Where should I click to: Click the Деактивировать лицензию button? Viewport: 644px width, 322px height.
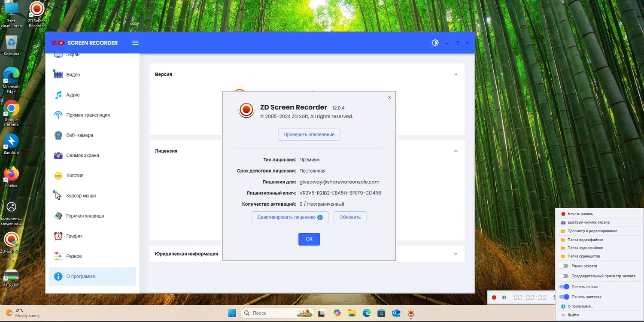pyautogui.click(x=290, y=217)
